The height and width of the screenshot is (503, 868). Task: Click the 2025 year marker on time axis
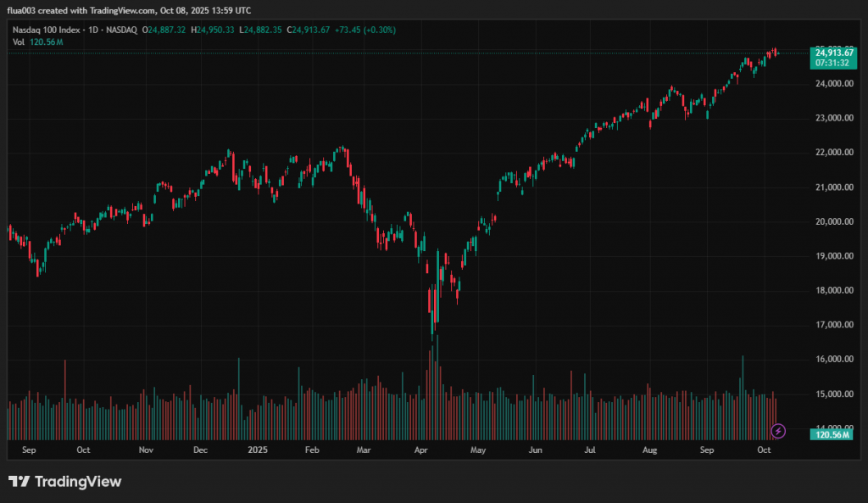pos(254,451)
